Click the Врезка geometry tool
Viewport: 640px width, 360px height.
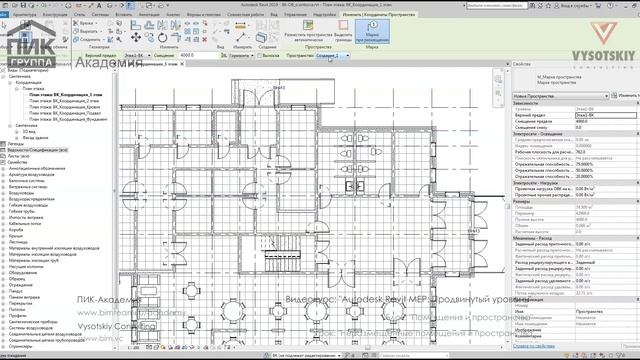[84, 23]
